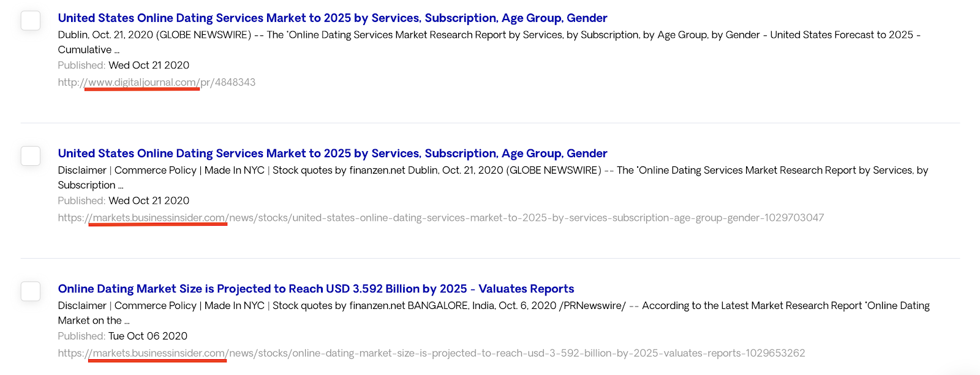Viewport: 980px width, 375px height.
Task: Click the snippet starting 'Disclaimer | Commerce Policy' with 'Dublin, Oct. 21'
Action: (493, 177)
